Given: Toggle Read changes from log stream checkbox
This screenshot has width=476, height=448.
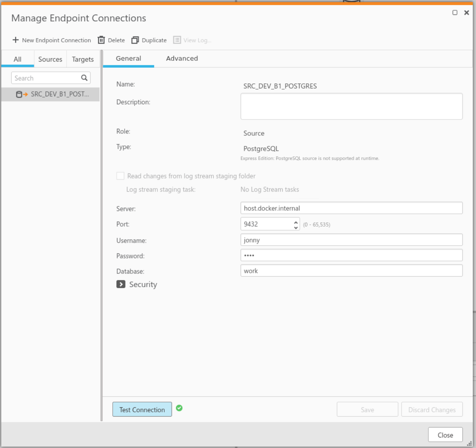Looking at the screenshot, I should point(120,176).
